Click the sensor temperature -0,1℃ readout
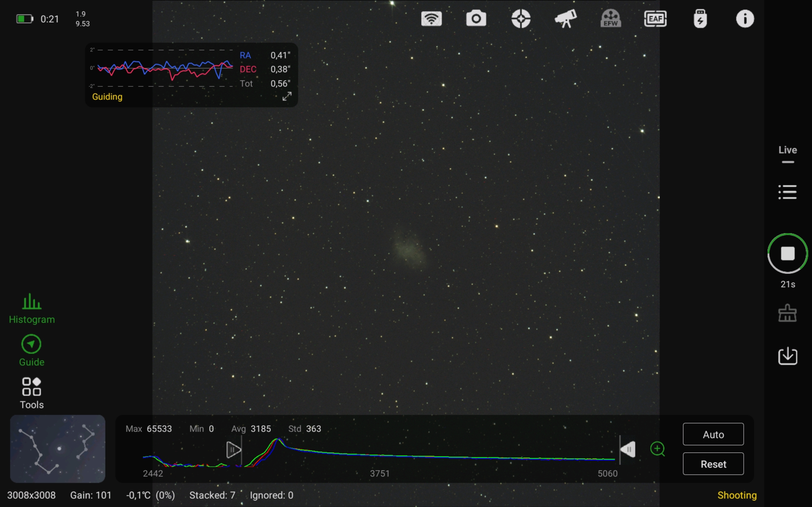This screenshot has width=812, height=507. click(x=150, y=495)
